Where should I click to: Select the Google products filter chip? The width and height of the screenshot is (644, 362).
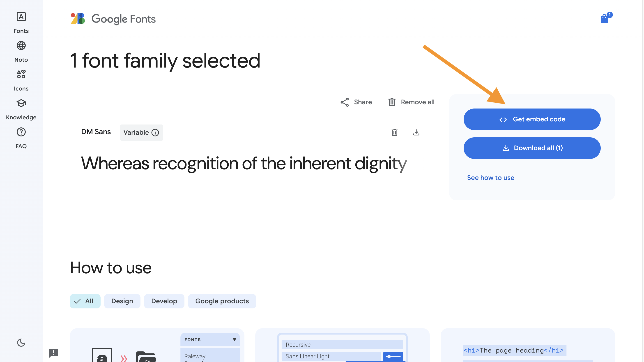tap(222, 301)
